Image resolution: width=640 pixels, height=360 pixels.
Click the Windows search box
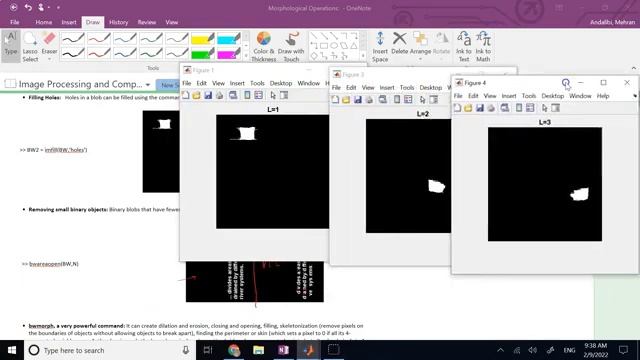click(x=110, y=350)
